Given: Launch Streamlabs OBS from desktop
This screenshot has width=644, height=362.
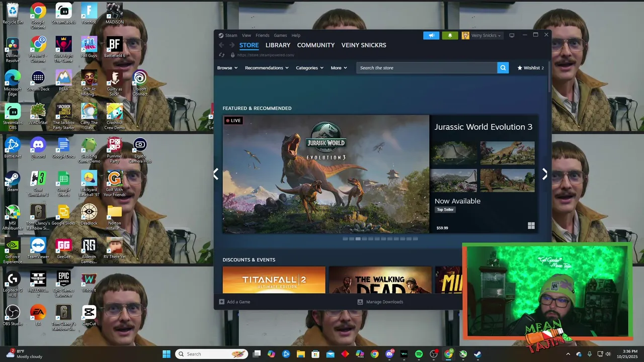Looking at the screenshot, I should point(13,117).
